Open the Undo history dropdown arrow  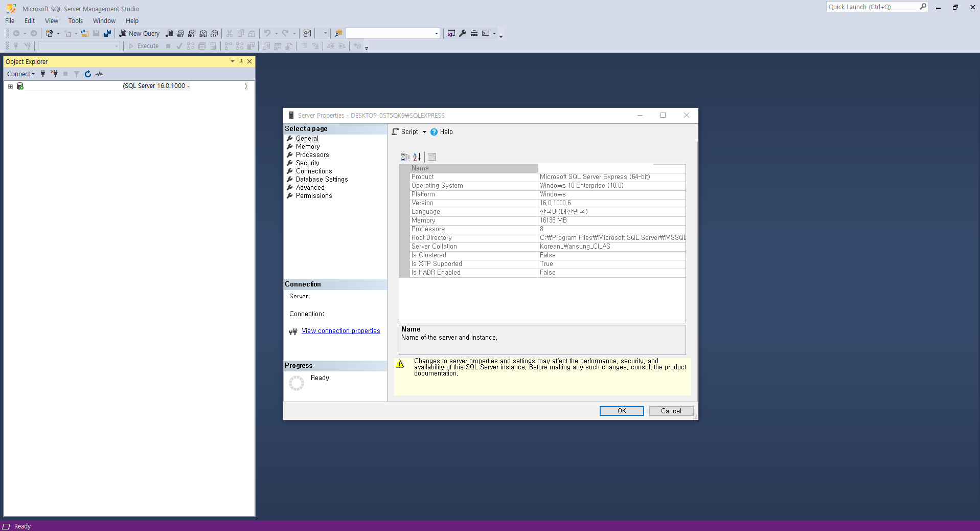[277, 33]
